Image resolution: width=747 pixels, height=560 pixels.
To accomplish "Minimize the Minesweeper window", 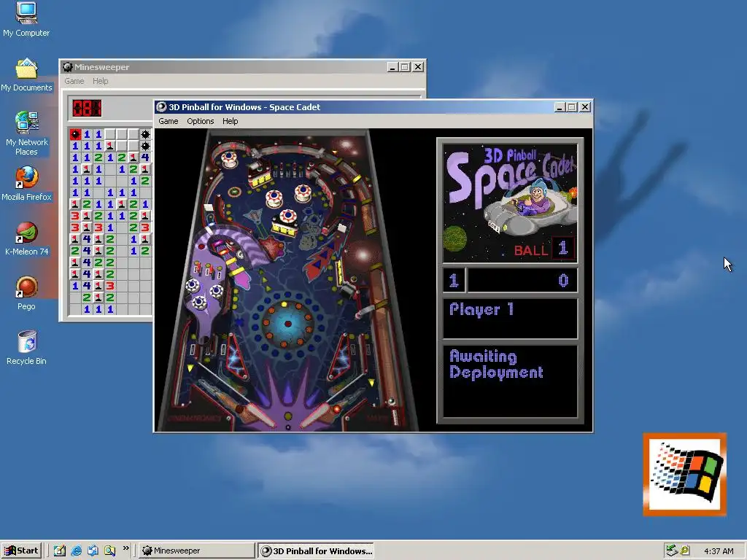I will click(392, 67).
